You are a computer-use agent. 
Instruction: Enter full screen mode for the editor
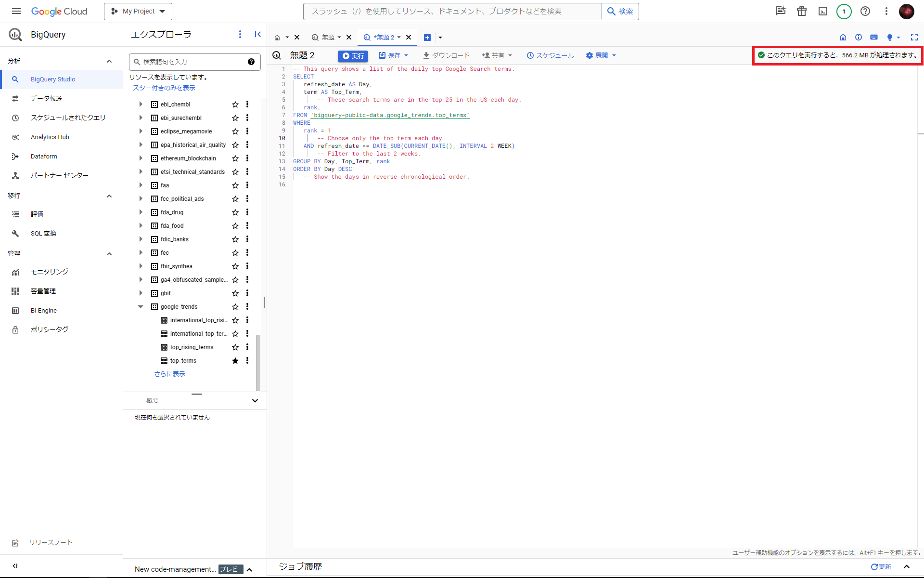(x=915, y=37)
